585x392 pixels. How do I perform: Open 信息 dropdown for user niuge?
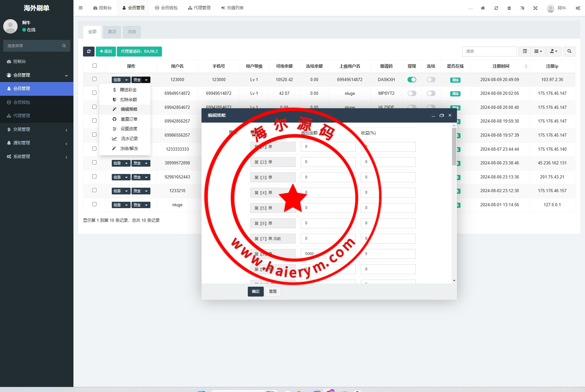pyautogui.click(x=121, y=205)
